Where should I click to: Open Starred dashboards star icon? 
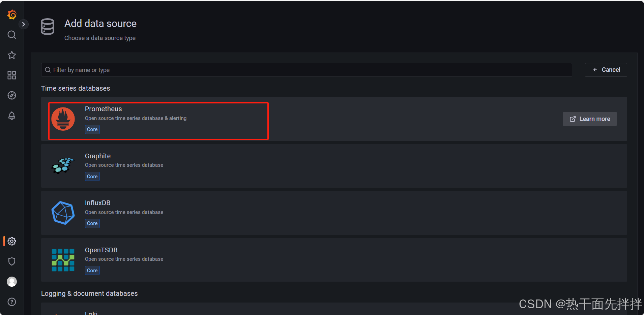(x=12, y=55)
